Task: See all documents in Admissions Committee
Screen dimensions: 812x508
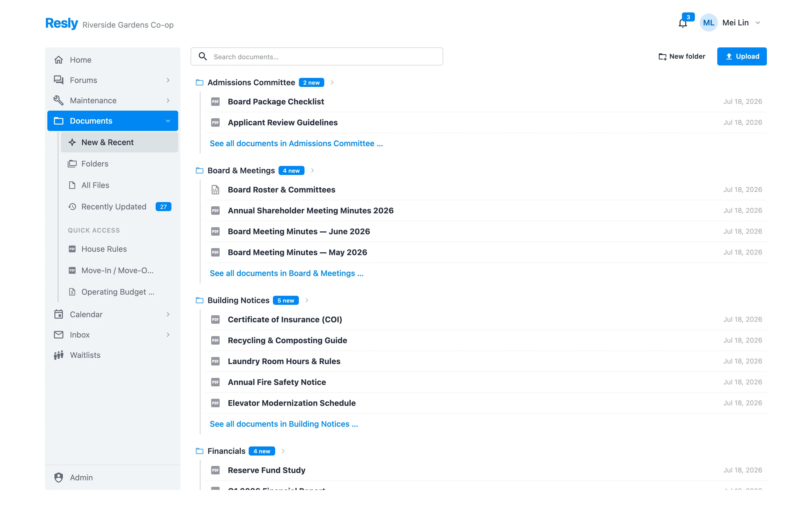Action: pyautogui.click(x=296, y=143)
